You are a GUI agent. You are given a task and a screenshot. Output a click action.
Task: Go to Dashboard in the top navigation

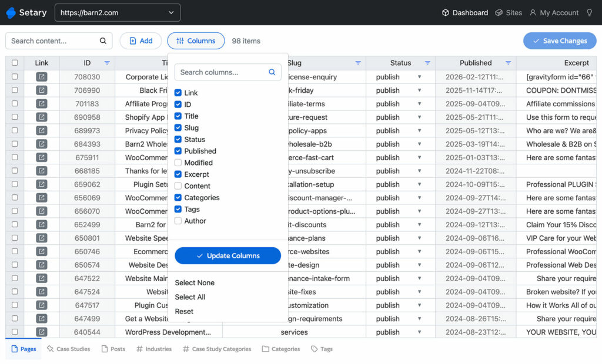point(465,13)
